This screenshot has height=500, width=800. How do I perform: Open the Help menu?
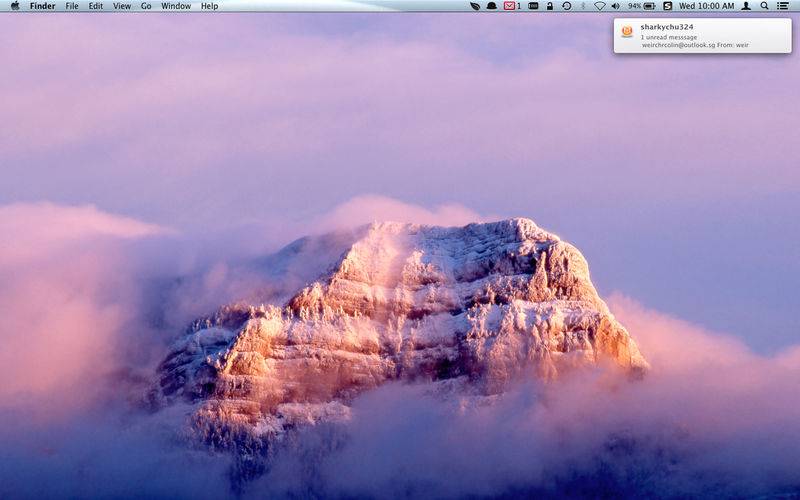(x=209, y=6)
